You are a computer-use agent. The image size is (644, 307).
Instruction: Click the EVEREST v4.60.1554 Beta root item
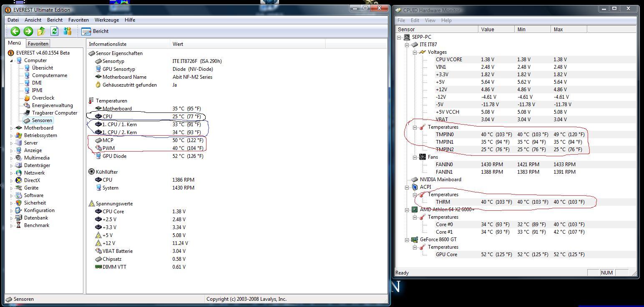pyautogui.click(x=39, y=53)
